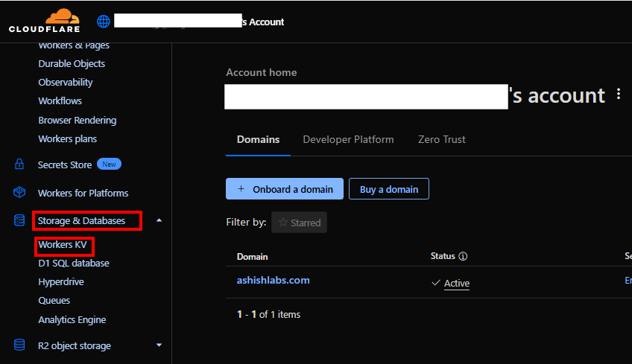
Task: Switch to the Developer Platform tab
Action: coord(348,139)
